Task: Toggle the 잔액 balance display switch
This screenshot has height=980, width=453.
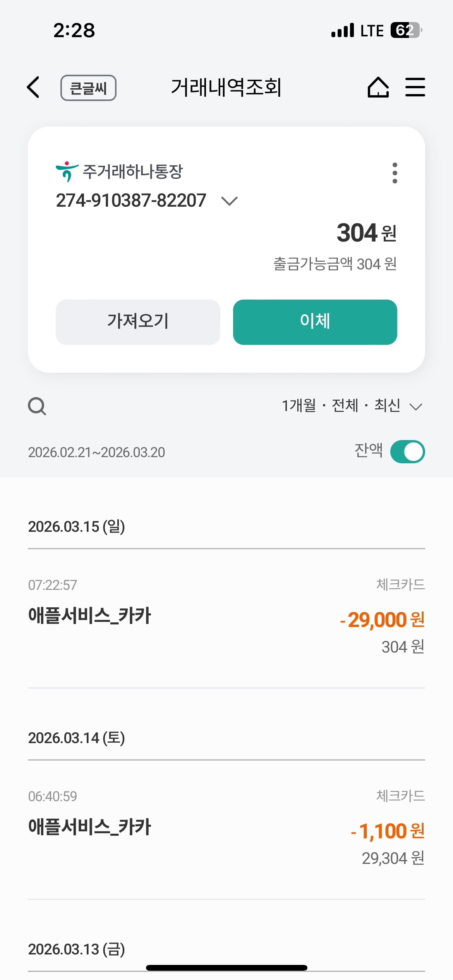Action: pos(407,452)
